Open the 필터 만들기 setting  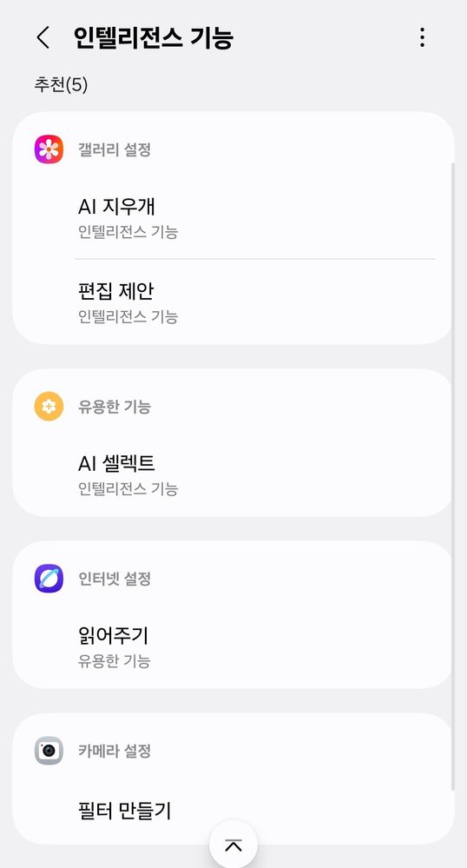click(233, 811)
